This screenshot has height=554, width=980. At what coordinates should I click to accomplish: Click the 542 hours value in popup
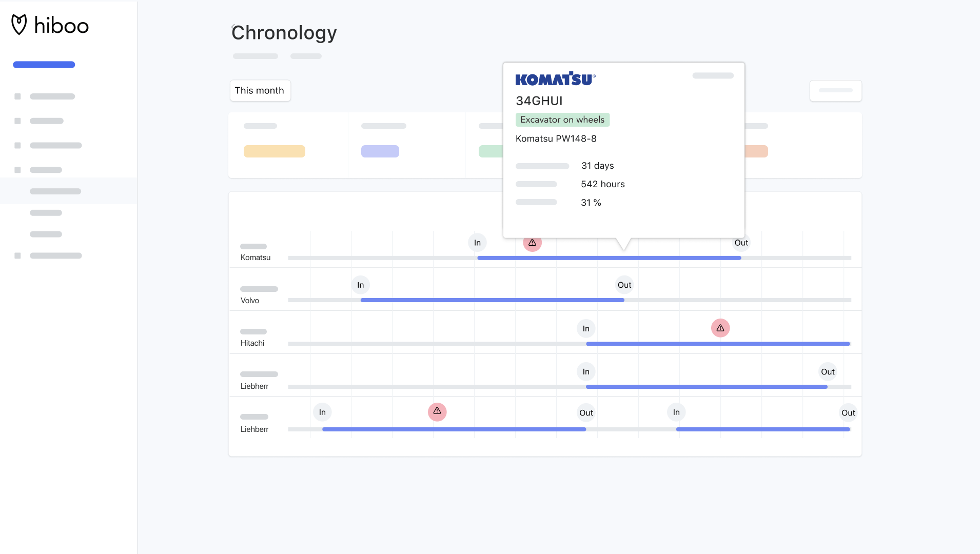pos(603,184)
